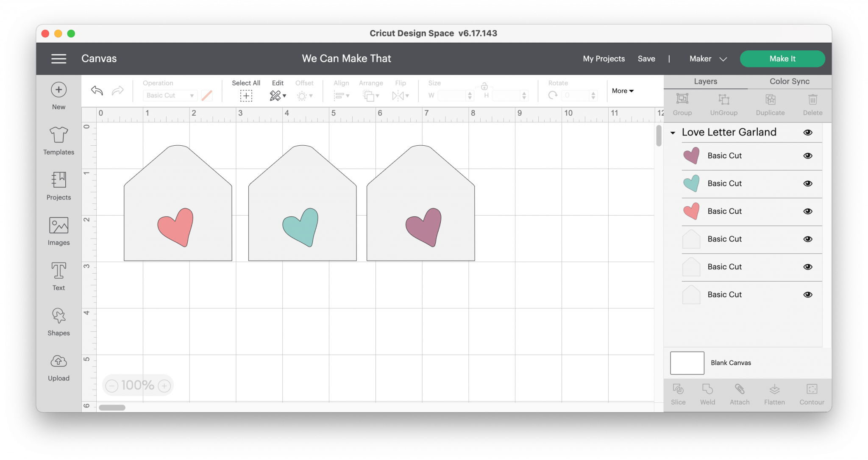Open the Images library icon
The image size is (868, 460).
[58, 226]
